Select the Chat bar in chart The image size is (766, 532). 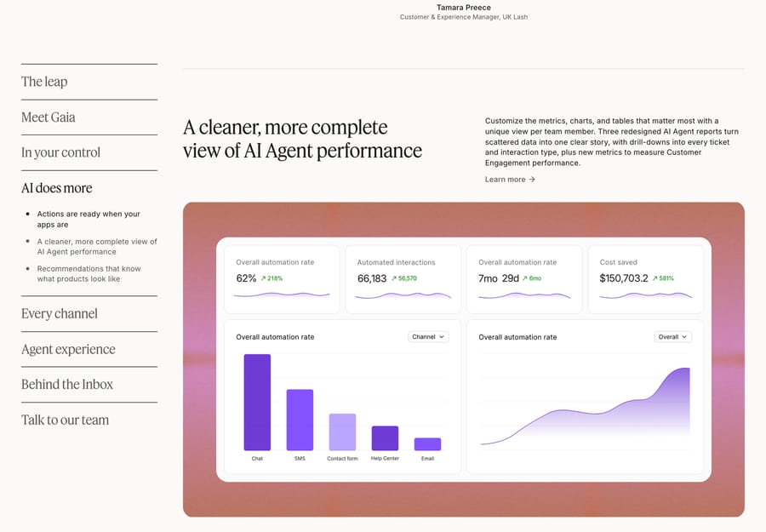coord(257,402)
